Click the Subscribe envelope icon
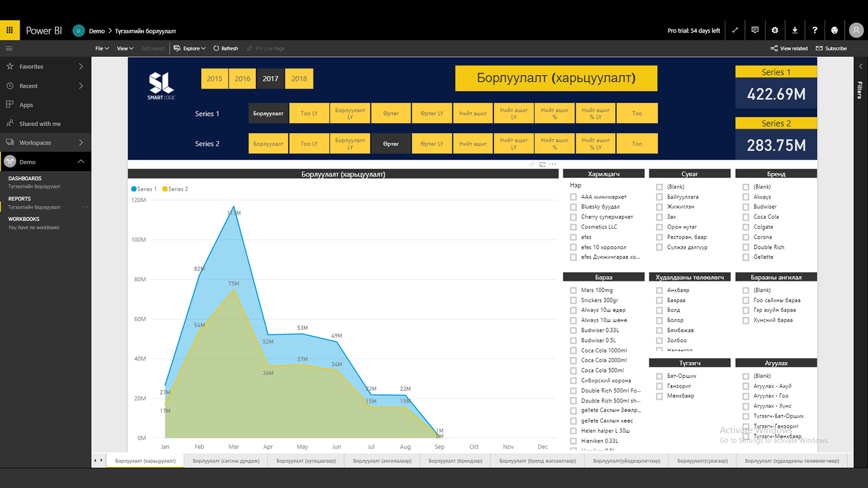 pos(819,48)
